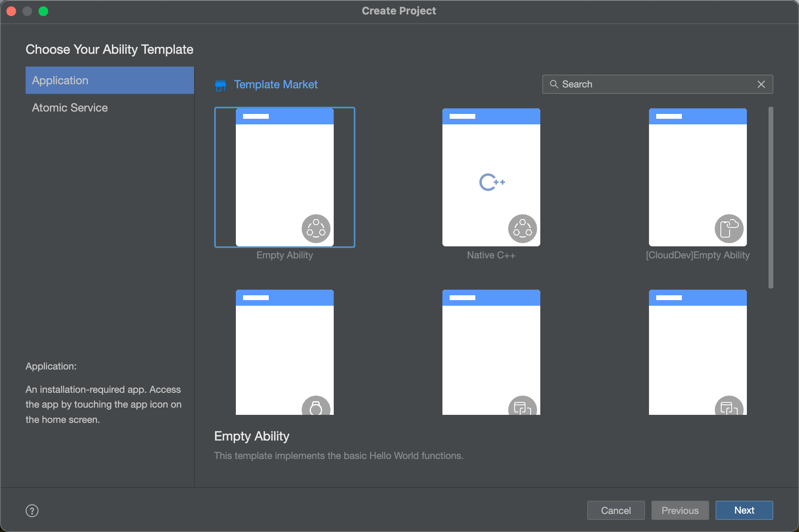Click the Template Market store icon

pos(221,85)
